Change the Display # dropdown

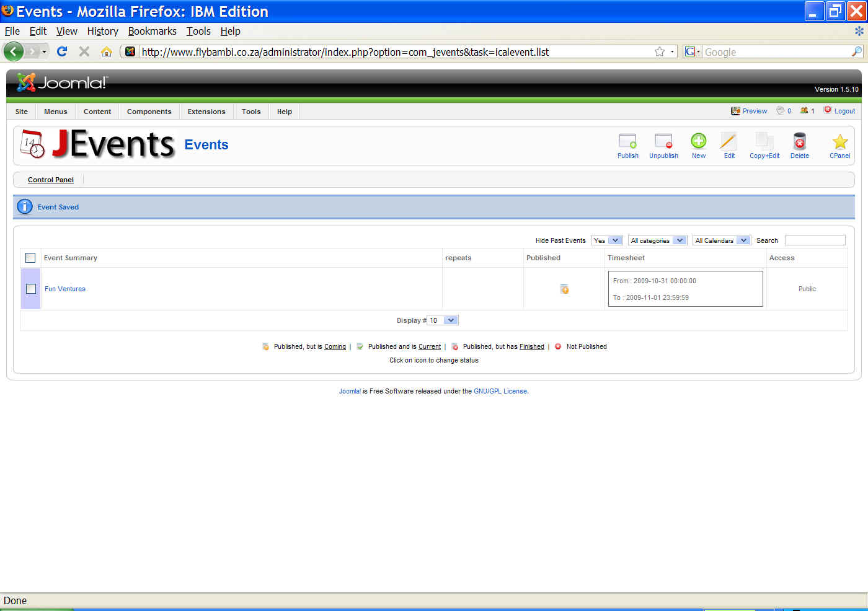443,320
